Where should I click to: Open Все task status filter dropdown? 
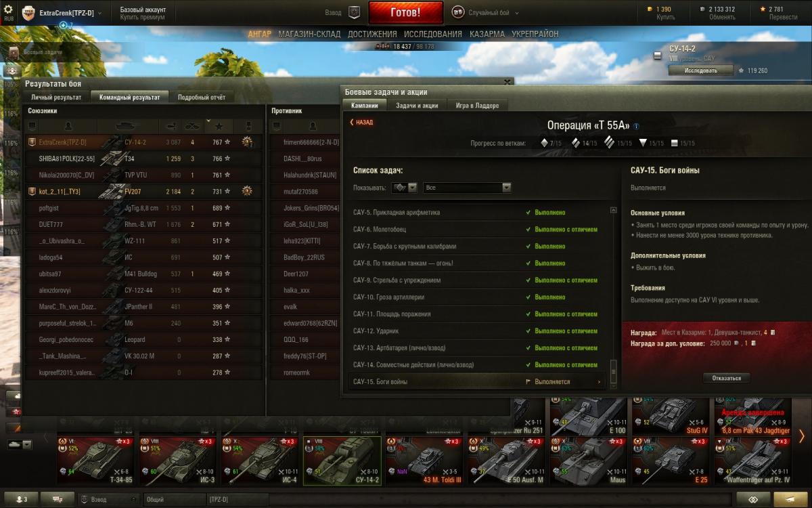tap(467, 188)
